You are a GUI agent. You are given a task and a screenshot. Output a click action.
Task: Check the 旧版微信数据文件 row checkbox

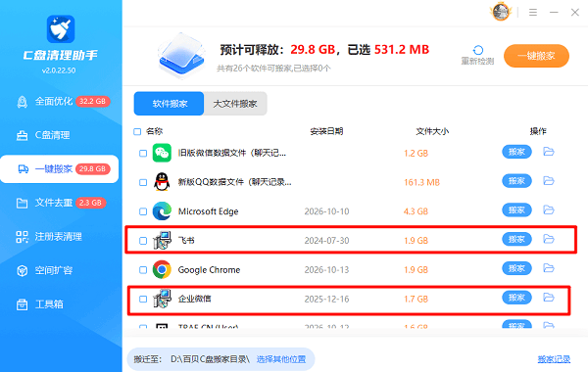pyautogui.click(x=143, y=153)
